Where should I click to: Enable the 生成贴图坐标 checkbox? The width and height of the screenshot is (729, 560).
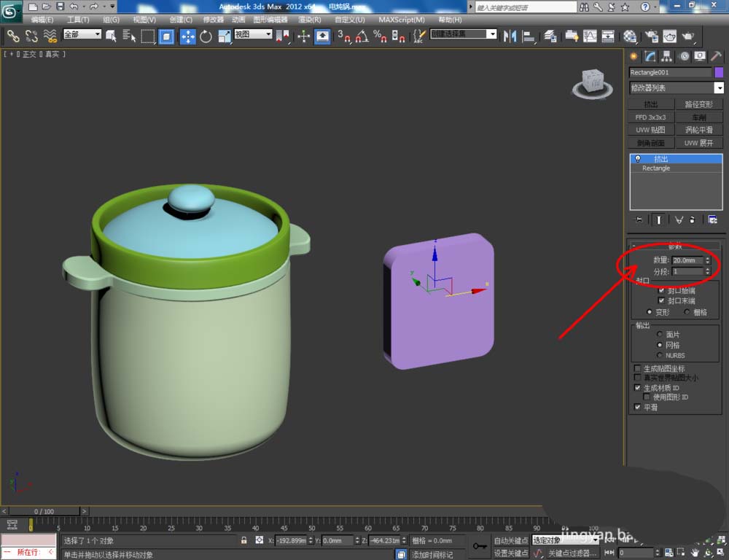pyautogui.click(x=637, y=369)
